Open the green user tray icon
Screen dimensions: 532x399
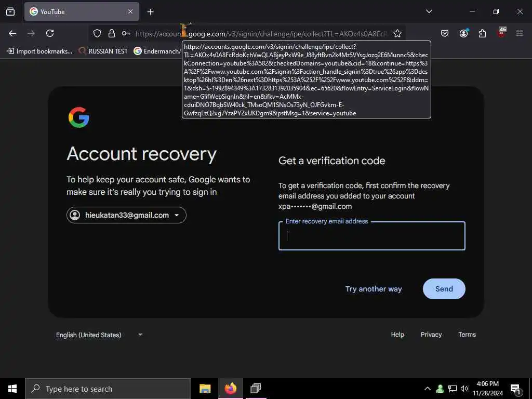point(440,389)
